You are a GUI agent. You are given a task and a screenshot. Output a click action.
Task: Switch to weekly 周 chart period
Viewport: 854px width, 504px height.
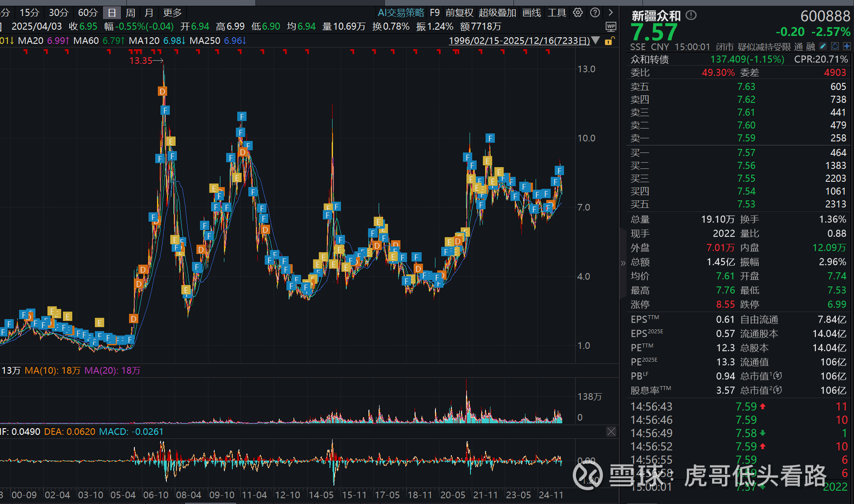tap(130, 13)
